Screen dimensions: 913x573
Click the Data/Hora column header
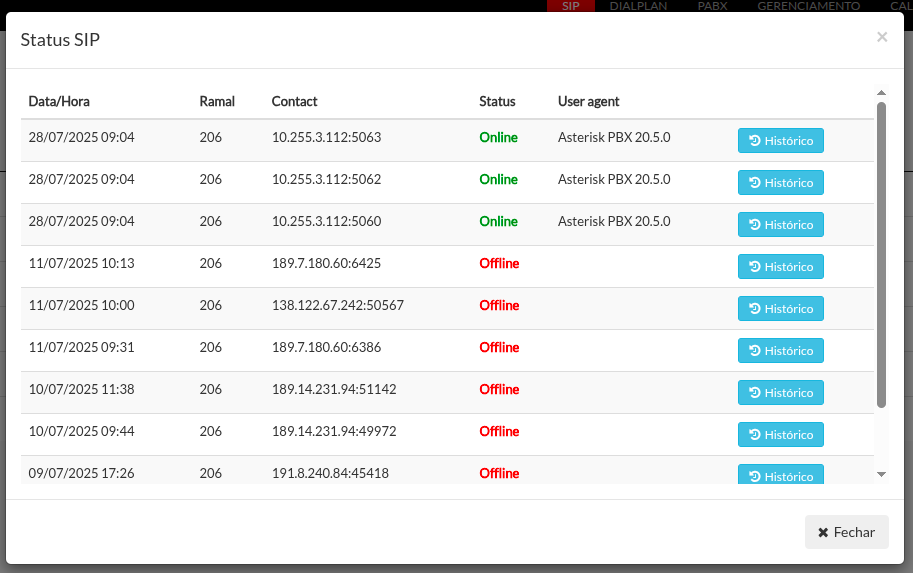coord(59,101)
